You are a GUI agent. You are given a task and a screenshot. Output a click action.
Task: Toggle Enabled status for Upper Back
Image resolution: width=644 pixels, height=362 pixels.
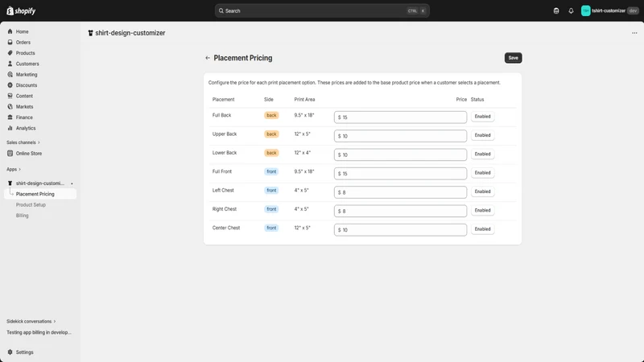(482, 135)
